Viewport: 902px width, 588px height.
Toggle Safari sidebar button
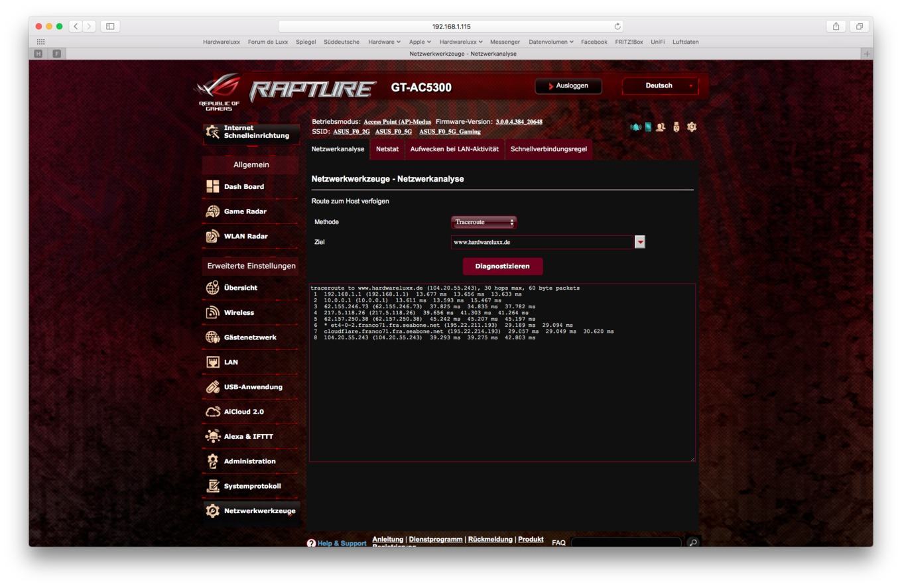tap(110, 27)
